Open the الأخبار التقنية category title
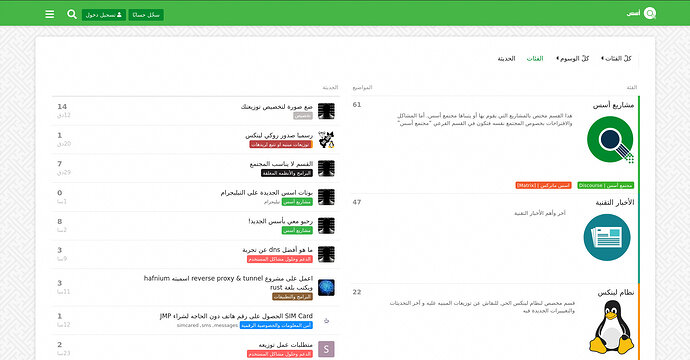Viewport: 690px width, 360px height. pos(615,202)
